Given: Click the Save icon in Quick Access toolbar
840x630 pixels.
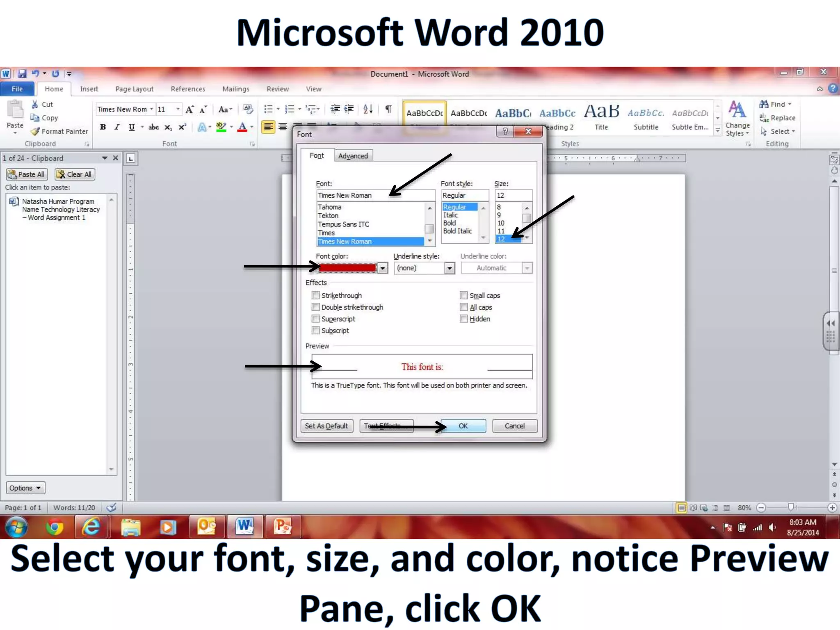Looking at the screenshot, I should point(22,74).
